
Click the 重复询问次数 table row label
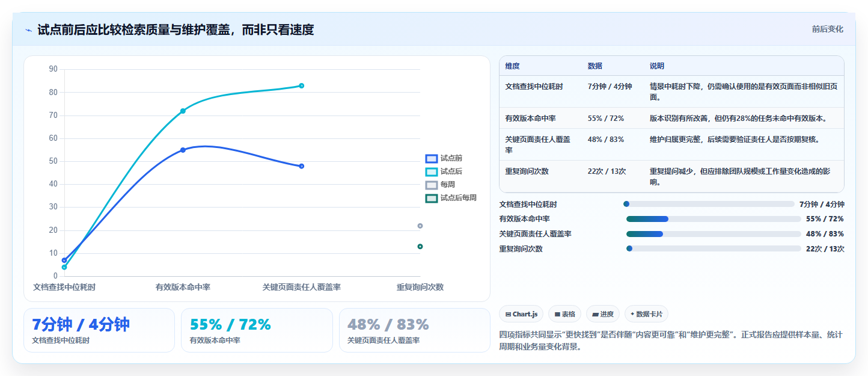click(527, 171)
